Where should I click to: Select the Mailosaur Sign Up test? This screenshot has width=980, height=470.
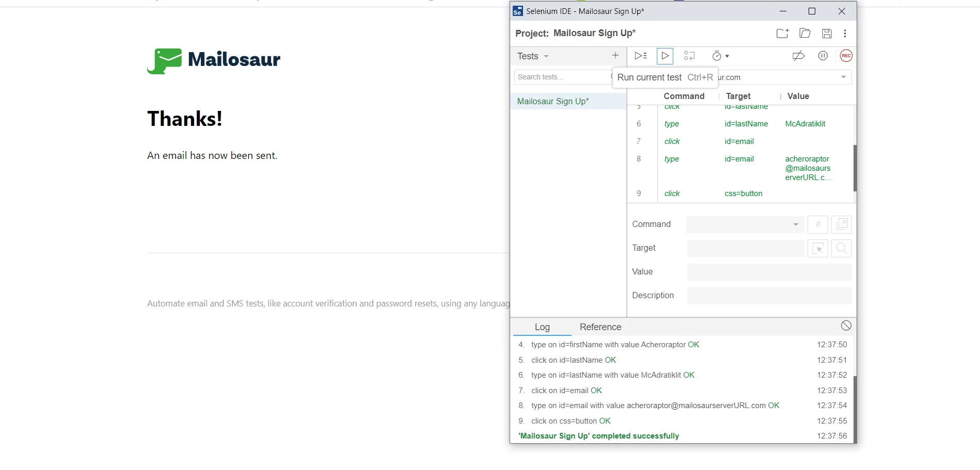[552, 101]
